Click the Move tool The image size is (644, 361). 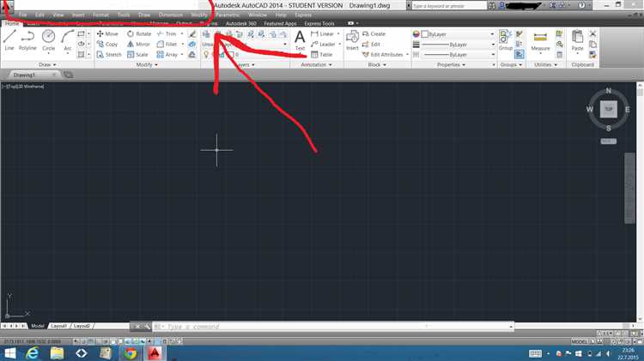(107, 33)
